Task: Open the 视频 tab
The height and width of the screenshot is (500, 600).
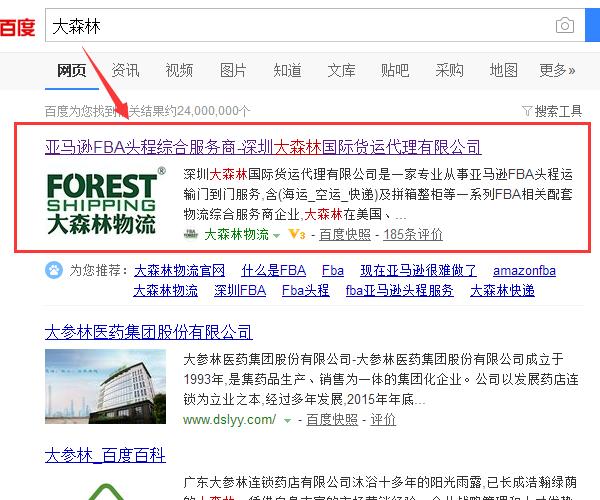Action: (179, 70)
